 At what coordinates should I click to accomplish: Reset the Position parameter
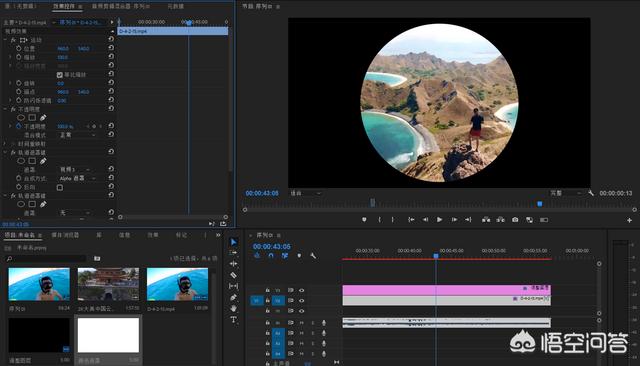(x=111, y=48)
